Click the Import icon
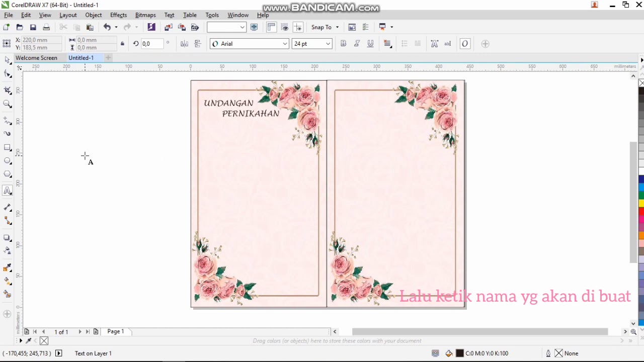 click(x=169, y=27)
